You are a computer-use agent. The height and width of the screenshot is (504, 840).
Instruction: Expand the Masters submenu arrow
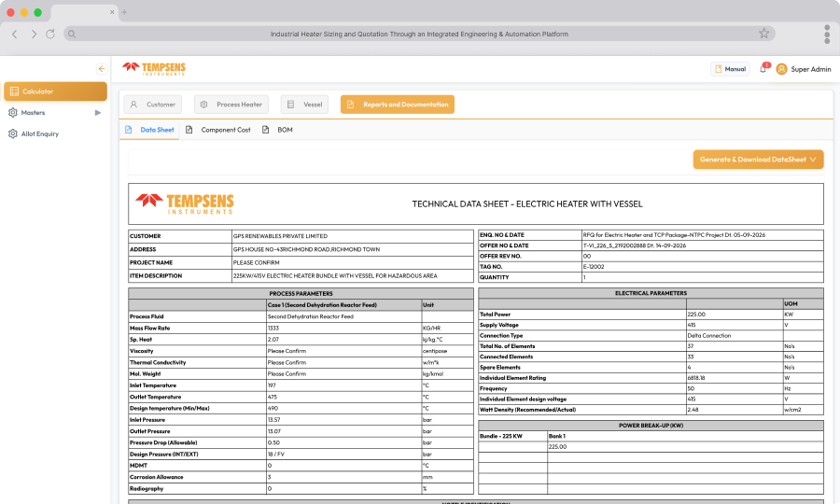tap(97, 113)
